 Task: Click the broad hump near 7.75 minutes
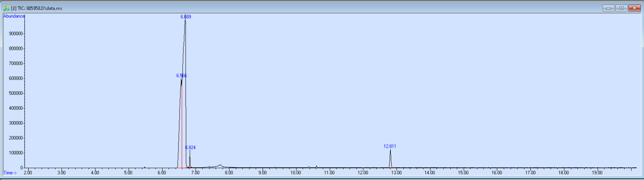click(x=220, y=166)
